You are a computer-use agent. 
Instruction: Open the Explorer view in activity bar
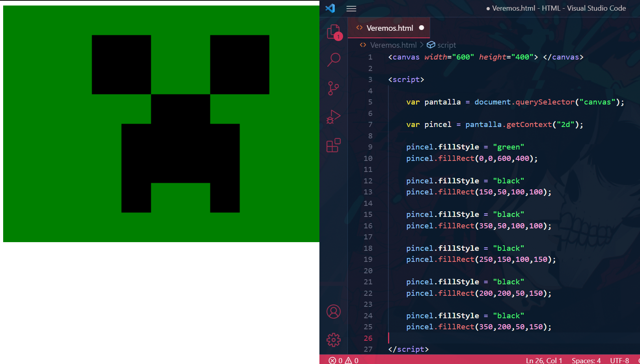point(334,32)
